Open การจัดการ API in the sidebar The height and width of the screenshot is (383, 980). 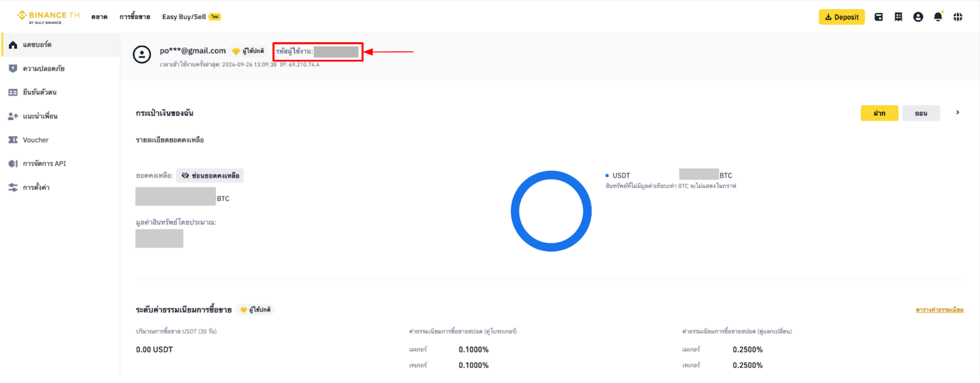[44, 164]
